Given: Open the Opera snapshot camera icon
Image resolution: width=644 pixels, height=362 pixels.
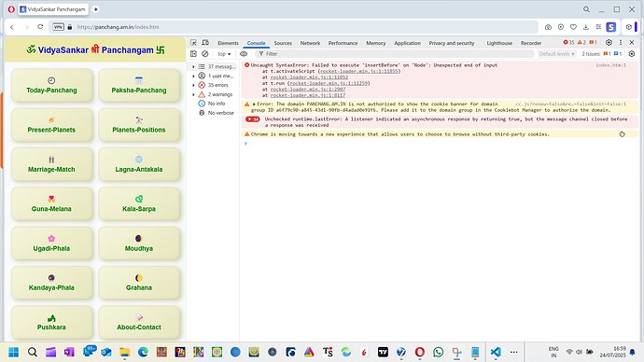Looking at the screenshot, I should (x=548, y=27).
